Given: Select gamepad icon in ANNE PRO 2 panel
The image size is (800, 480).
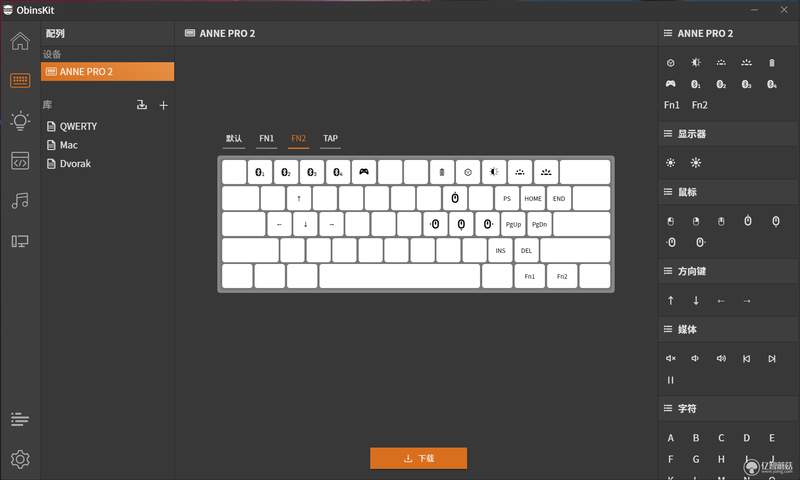Looking at the screenshot, I should click(670, 84).
